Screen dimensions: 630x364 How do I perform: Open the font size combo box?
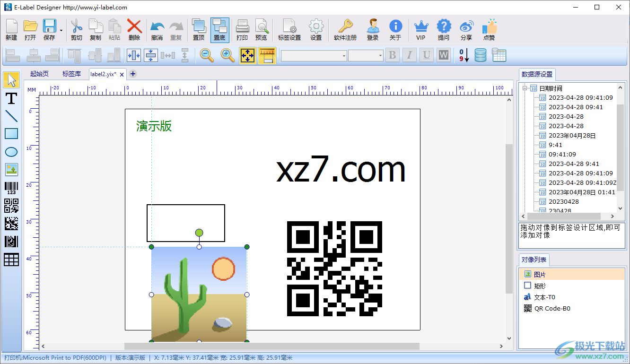click(x=366, y=56)
